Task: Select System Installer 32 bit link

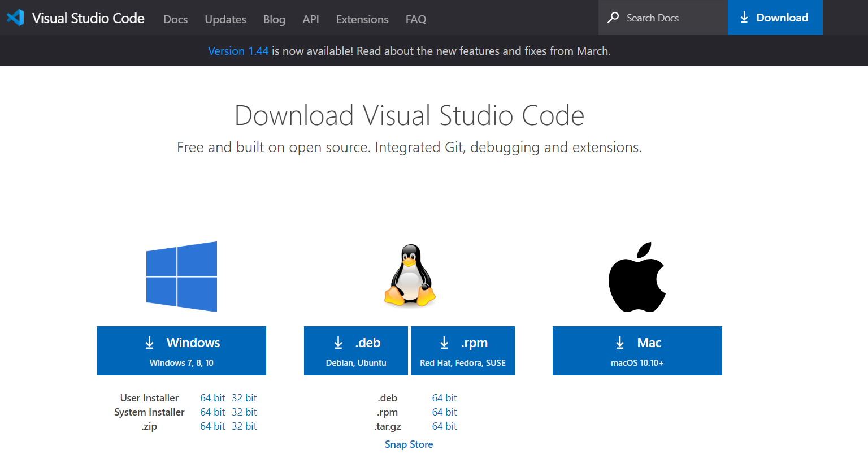Action: (244, 412)
